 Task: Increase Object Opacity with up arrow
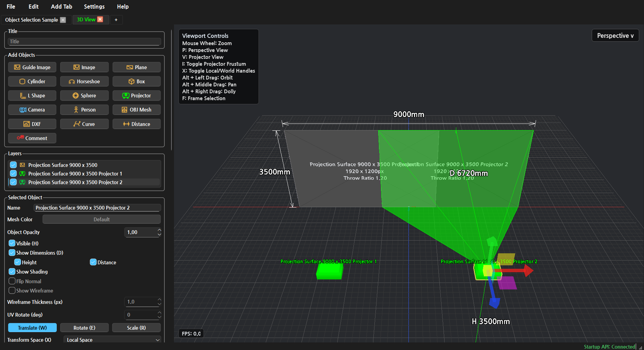159,230
